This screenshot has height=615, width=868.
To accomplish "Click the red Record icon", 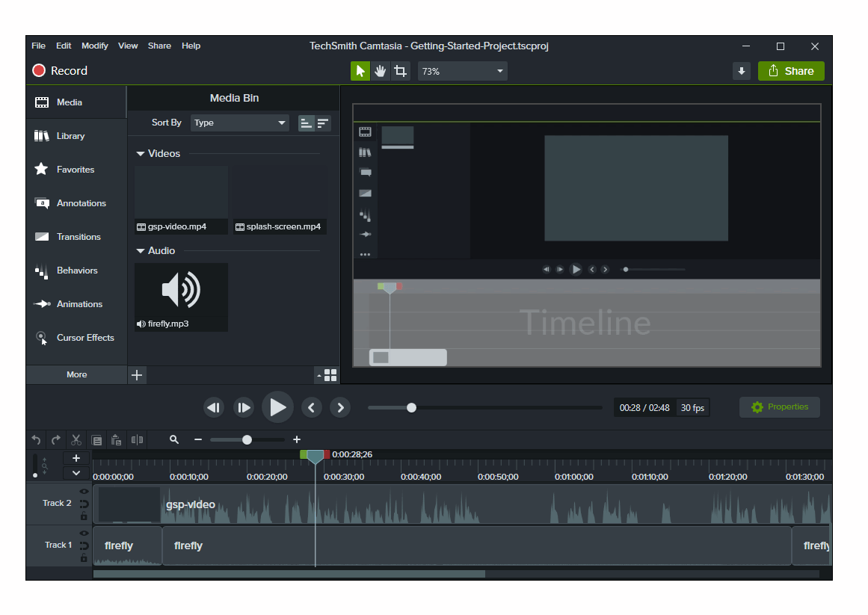I will point(39,70).
